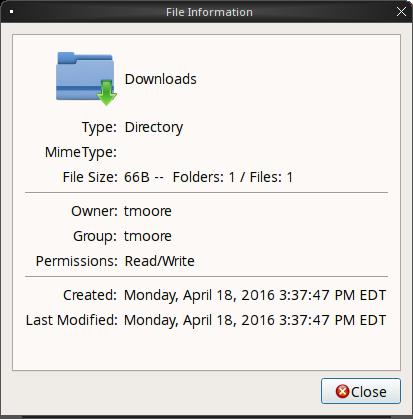
Task: Click the File Information title bar
Action: [209, 12]
